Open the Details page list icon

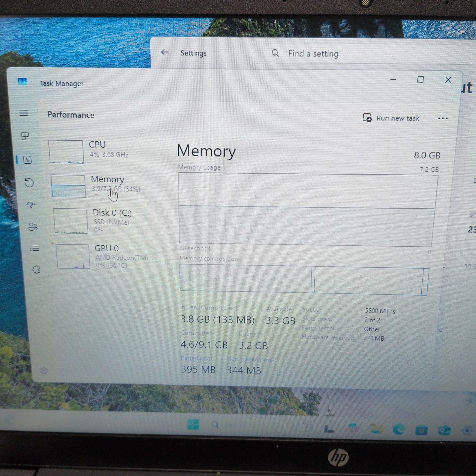pyautogui.click(x=34, y=248)
